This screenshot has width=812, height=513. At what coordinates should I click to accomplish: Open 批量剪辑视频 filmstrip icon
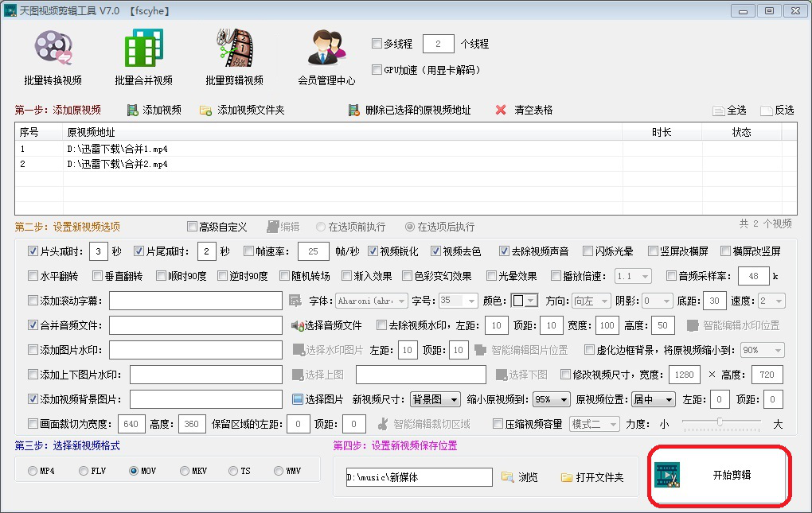tap(235, 48)
